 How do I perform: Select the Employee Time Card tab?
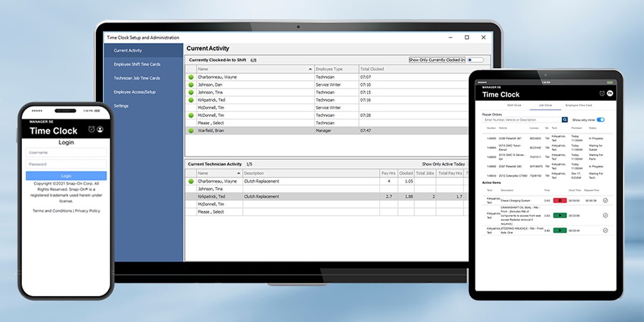(x=579, y=105)
